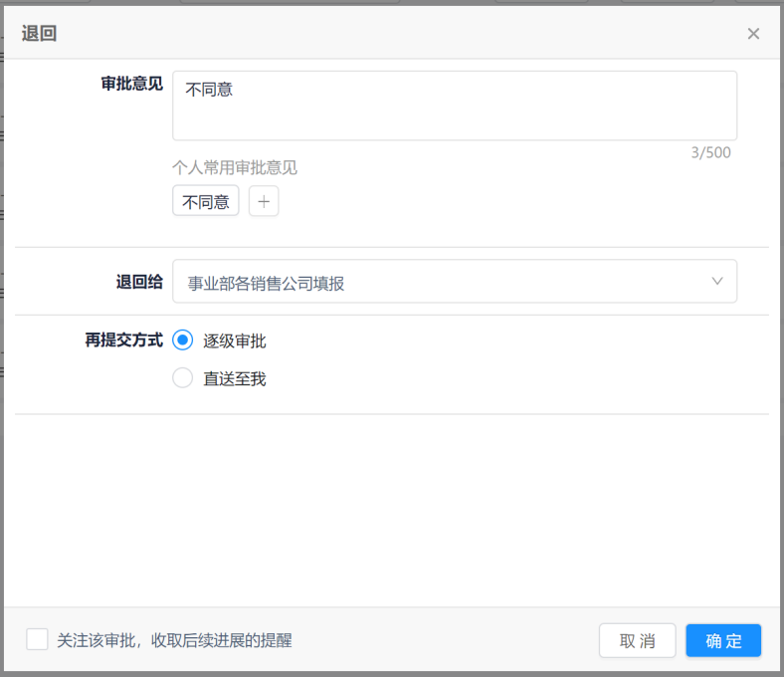The image size is (784, 677).
Task: Close the 退回 dialog with the X
Action: pos(753,34)
